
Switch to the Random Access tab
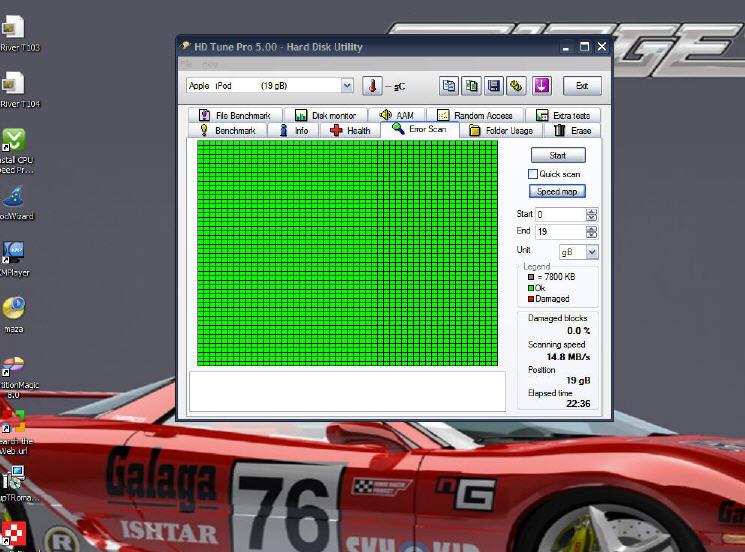475,115
